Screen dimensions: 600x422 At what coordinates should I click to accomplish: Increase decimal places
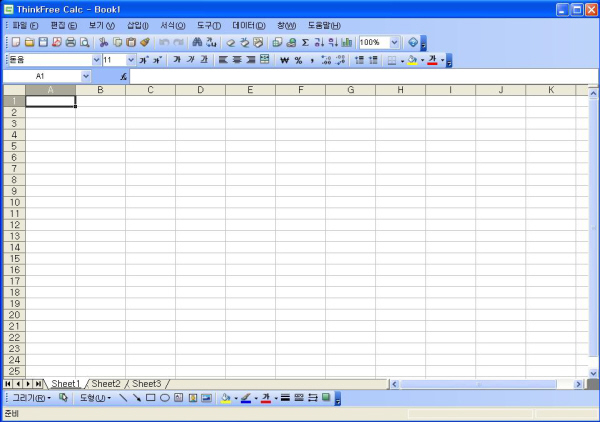pyautogui.click(x=326, y=60)
